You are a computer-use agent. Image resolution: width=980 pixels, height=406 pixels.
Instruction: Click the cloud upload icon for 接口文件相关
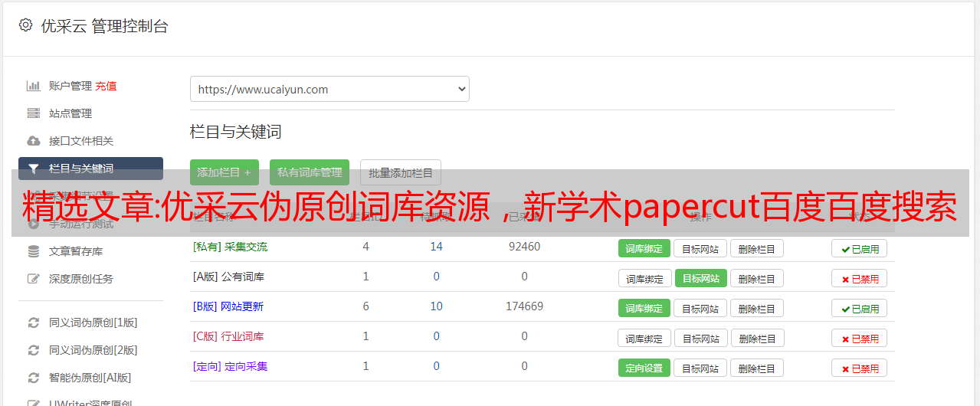pyautogui.click(x=34, y=141)
